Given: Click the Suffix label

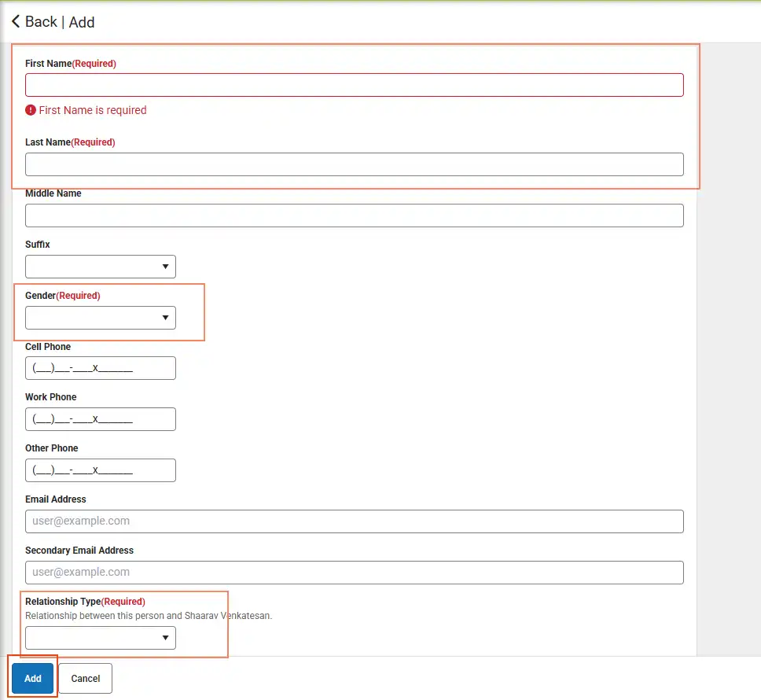Looking at the screenshot, I should point(38,244).
